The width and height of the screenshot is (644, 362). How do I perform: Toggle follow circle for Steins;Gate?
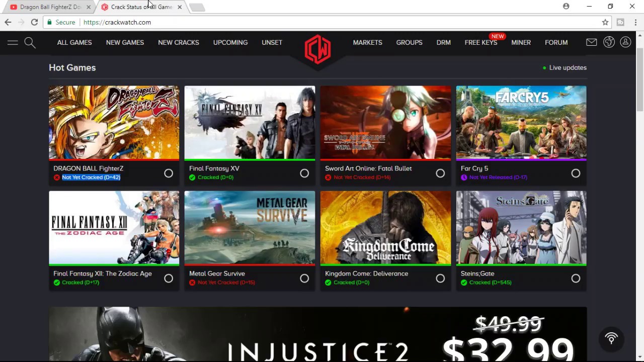click(x=576, y=279)
